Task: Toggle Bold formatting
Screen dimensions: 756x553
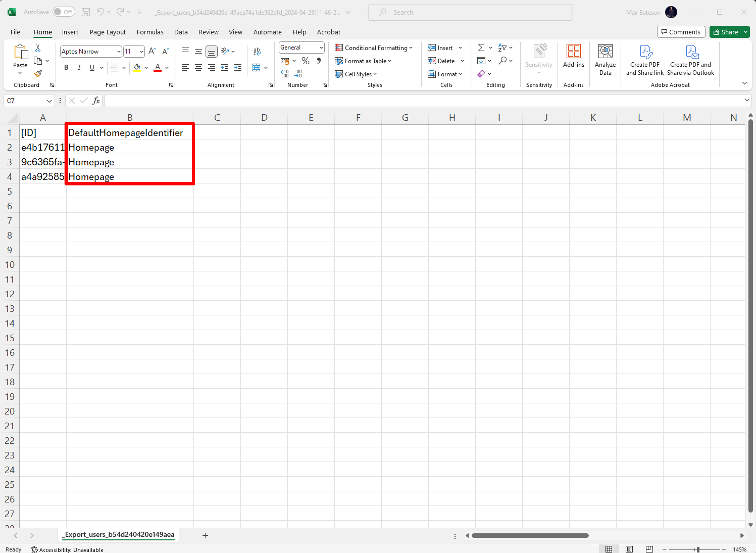Action: coord(66,68)
